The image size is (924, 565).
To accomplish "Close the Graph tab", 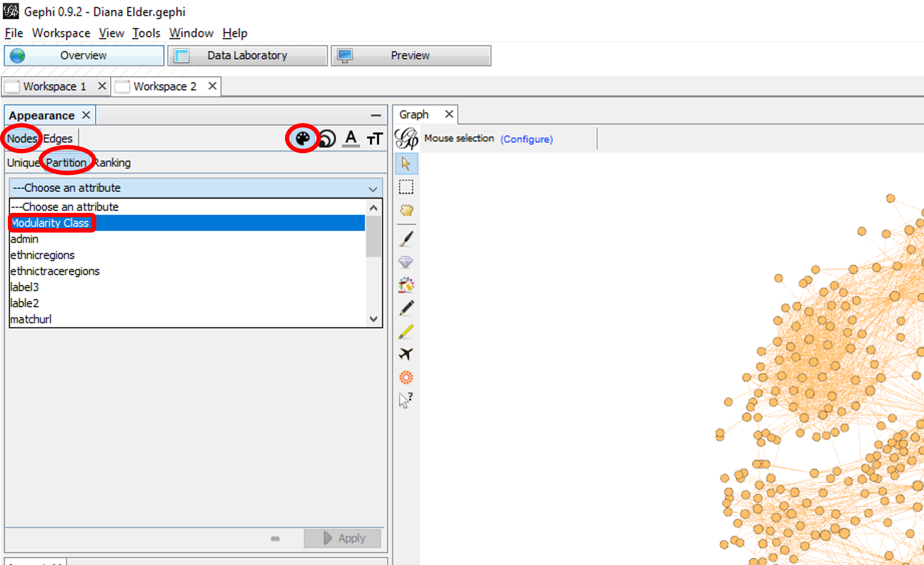I will tap(449, 114).
